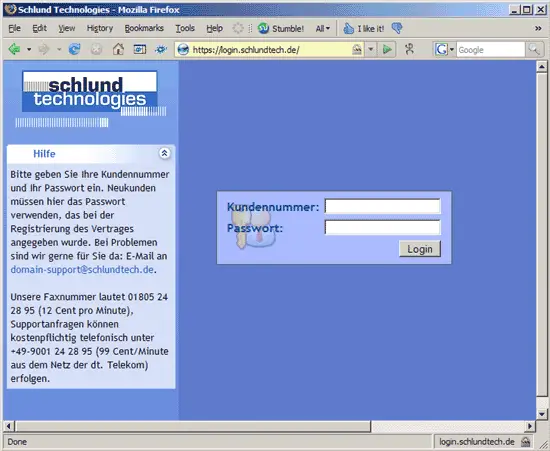Open the Tools menu

click(185, 28)
